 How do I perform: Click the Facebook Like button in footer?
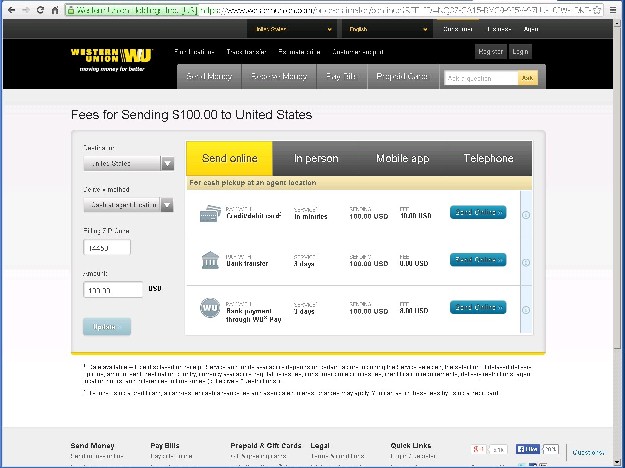(528, 449)
